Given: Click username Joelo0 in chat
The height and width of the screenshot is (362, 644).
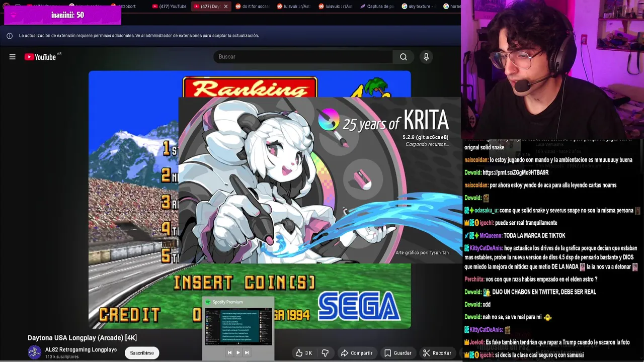Looking at the screenshot, I should [x=477, y=342].
